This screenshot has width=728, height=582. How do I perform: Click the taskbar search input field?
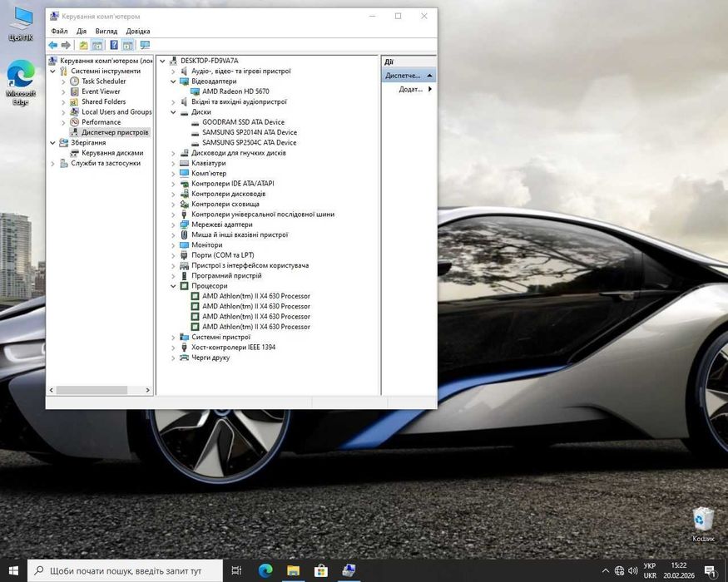pos(126,571)
